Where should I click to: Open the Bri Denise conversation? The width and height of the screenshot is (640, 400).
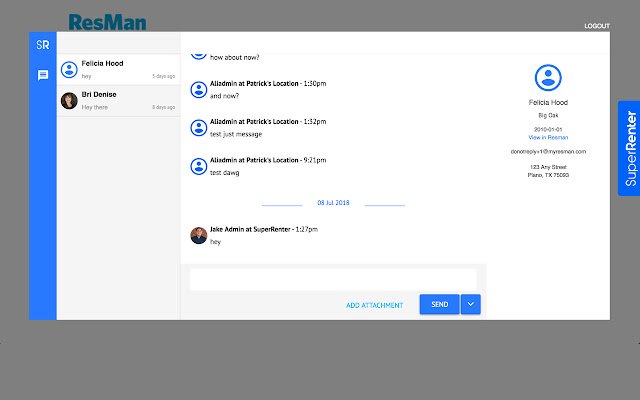(118, 101)
